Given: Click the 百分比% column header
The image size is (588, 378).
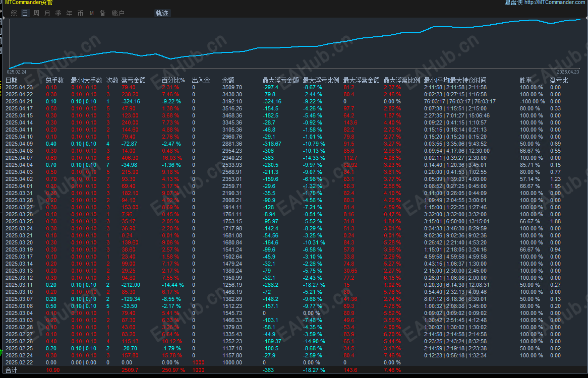Looking at the screenshot, I should point(173,80).
